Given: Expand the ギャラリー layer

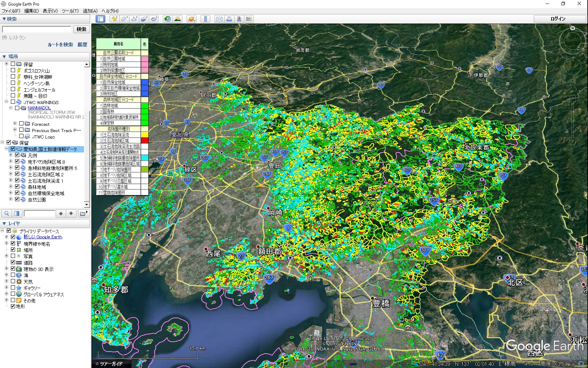Looking at the screenshot, I should (x=6, y=287).
